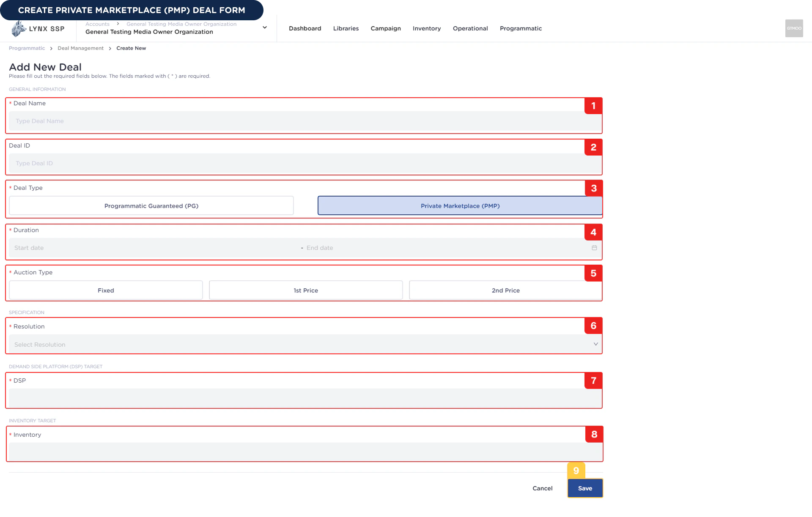Open the Dashboard navigation item
The image size is (812, 517).
tap(305, 28)
